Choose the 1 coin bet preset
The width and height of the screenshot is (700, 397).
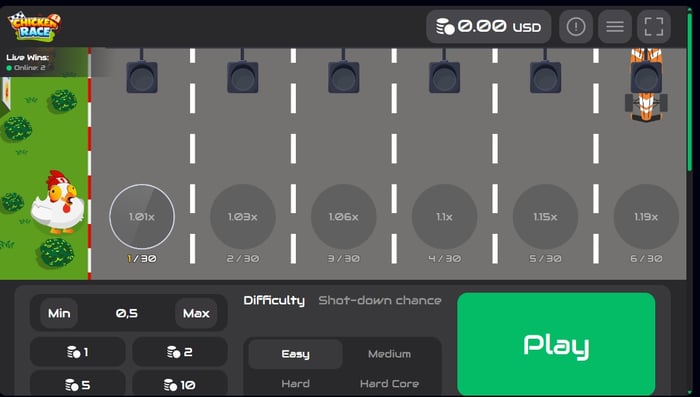tap(78, 352)
